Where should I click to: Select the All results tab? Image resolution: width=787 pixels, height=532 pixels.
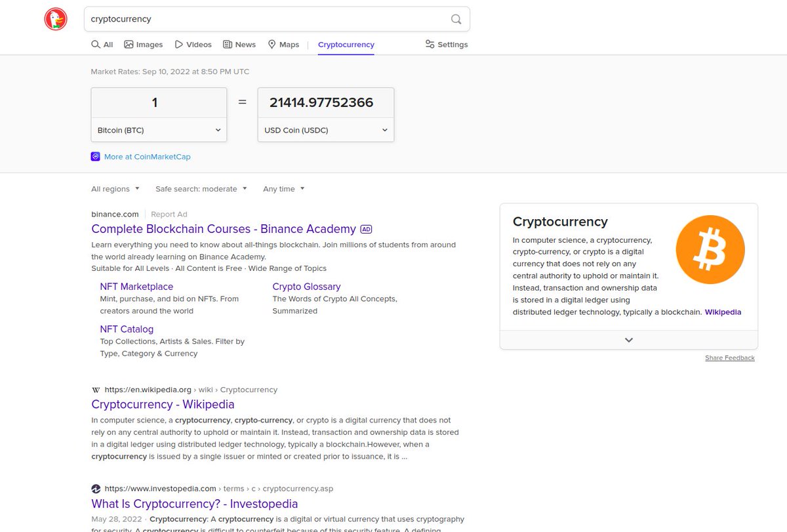click(102, 45)
